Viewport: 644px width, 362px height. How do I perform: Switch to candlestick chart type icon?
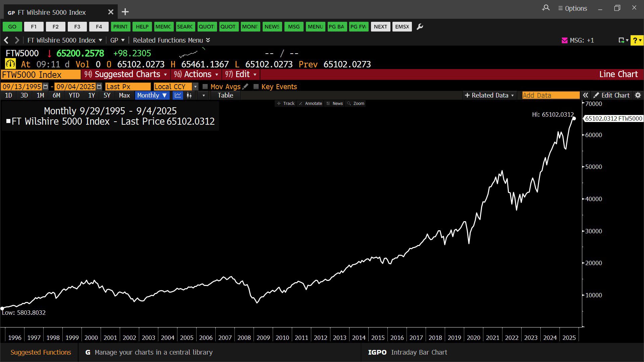click(189, 96)
